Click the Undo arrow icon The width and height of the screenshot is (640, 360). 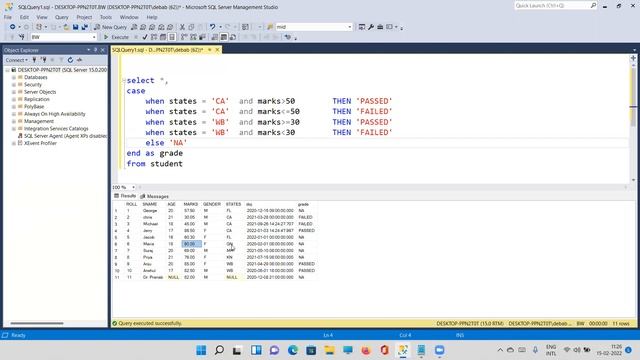click(212, 27)
